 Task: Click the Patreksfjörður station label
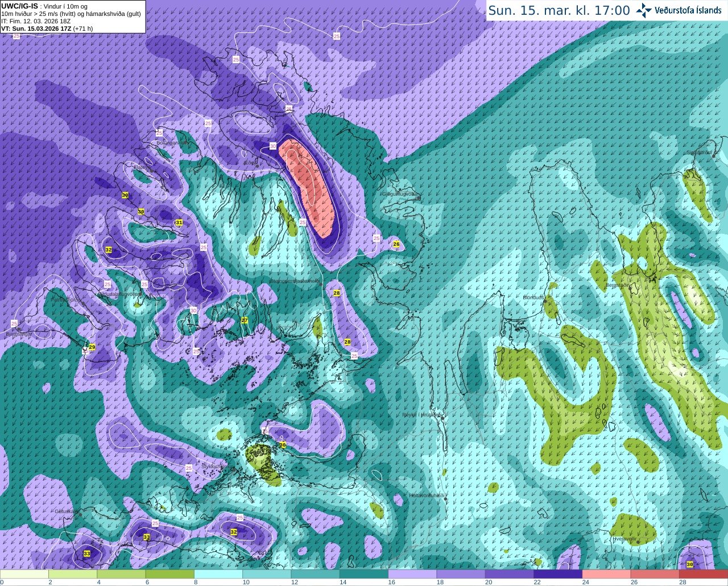pyautogui.click(x=67, y=299)
